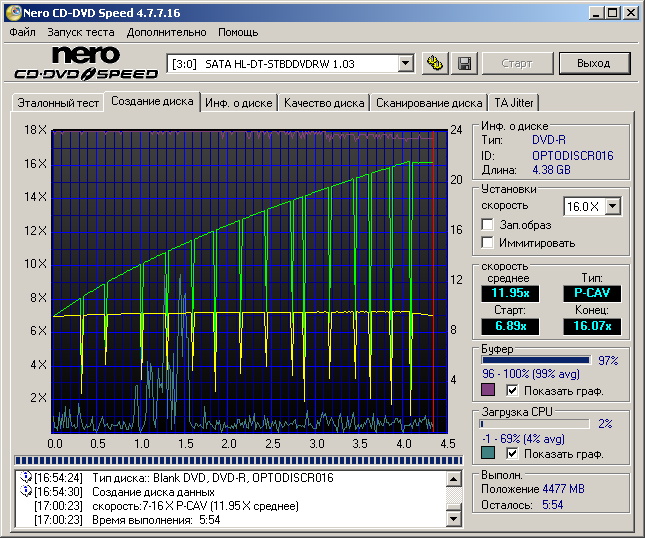Viewport: 645px width, 538px height.
Task: Click the purple buffer graph color swatch
Action: (488, 390)
